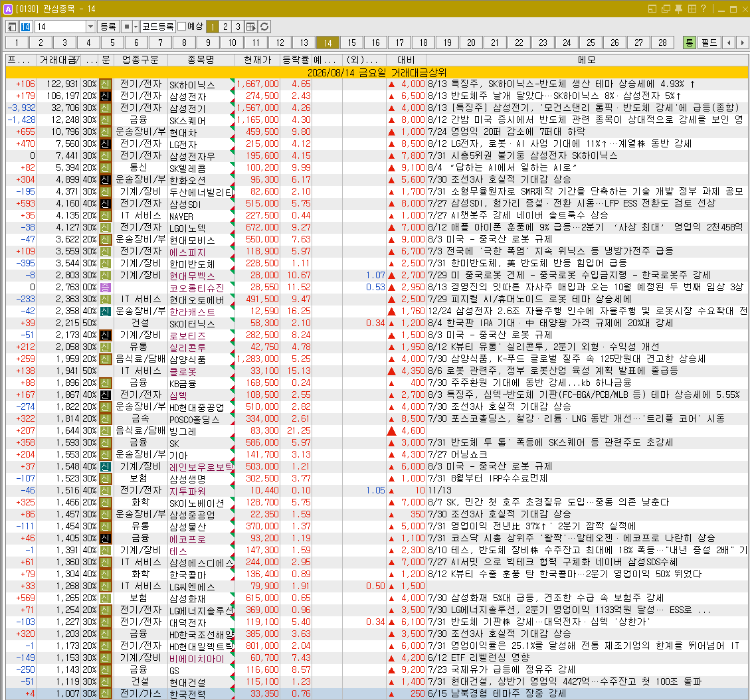Click the black 신 badge in 로보티즈 row
The width and height of the screenshot is (750, 700).
pyautogui.click(x=105, y=335)
